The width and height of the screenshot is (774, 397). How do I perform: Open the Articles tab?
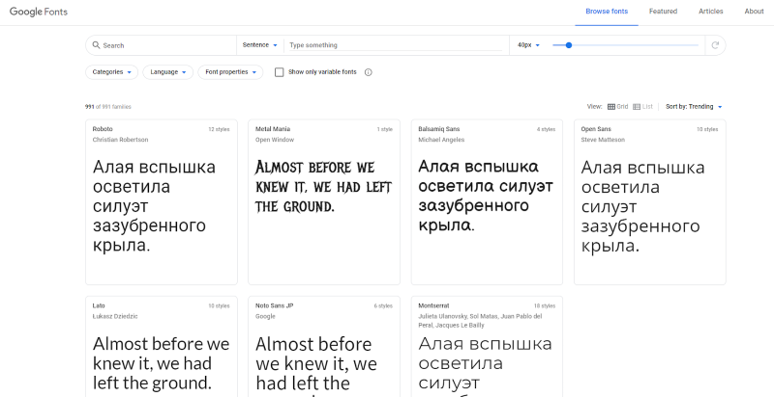pyautogui.click(x=710, y=11)
